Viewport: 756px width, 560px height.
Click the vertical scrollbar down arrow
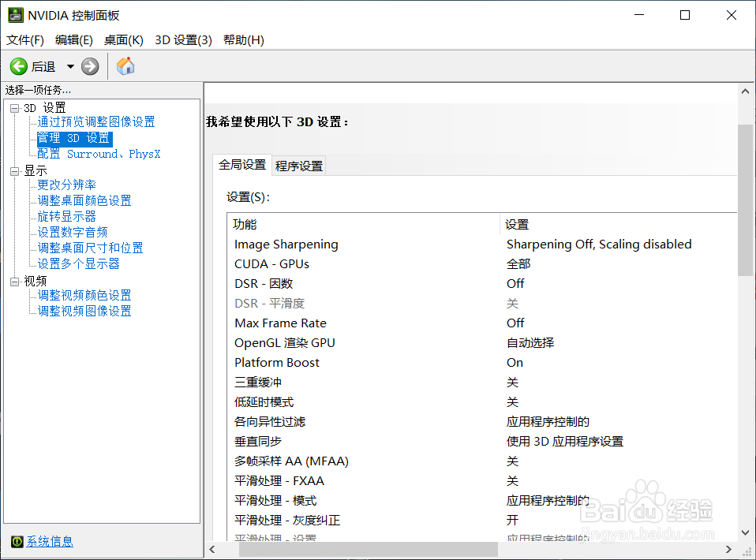point(746,532)
